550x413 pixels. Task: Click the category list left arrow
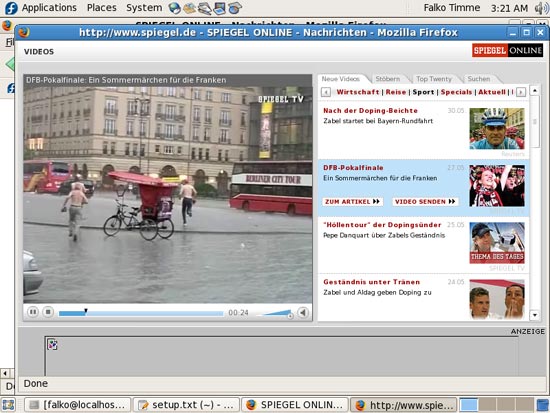(x=326, y=92)
